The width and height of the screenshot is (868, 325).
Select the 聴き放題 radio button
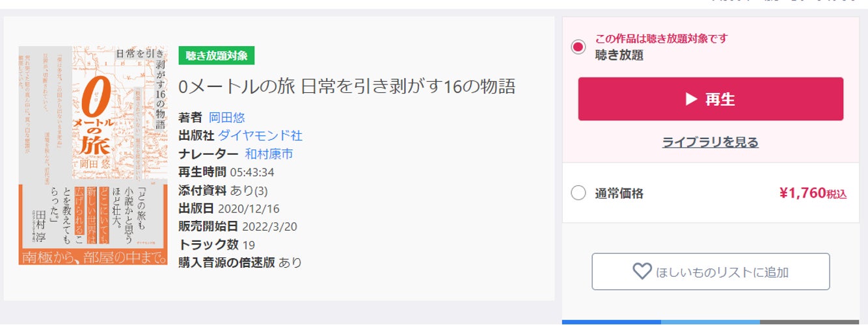click(x=578, y=47)
